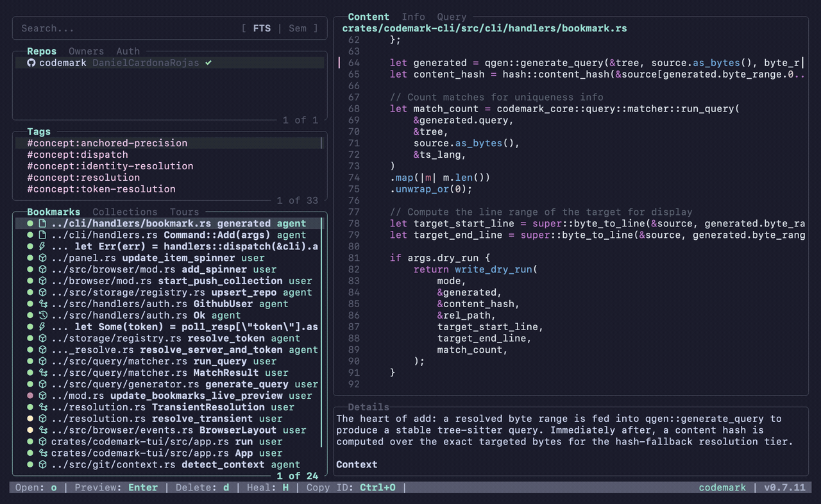Click the Context heading in Details

tap(357, 464)
